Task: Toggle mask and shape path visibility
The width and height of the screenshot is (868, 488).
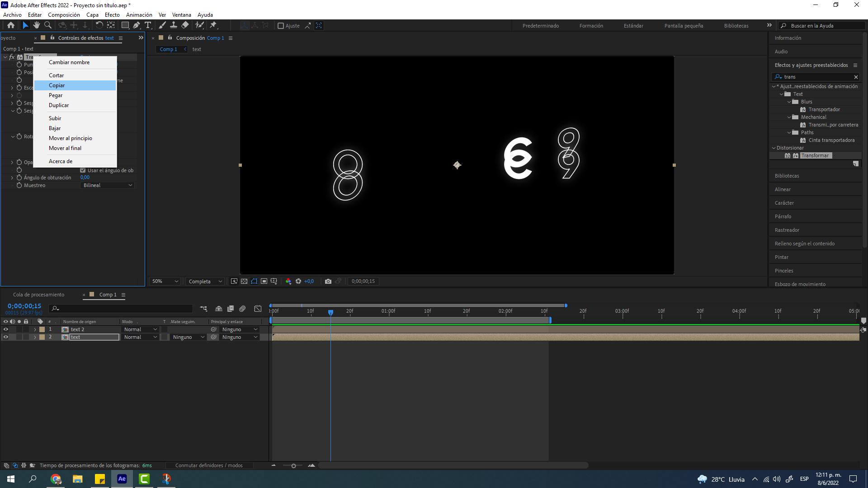Action: (x=254, y=281)
